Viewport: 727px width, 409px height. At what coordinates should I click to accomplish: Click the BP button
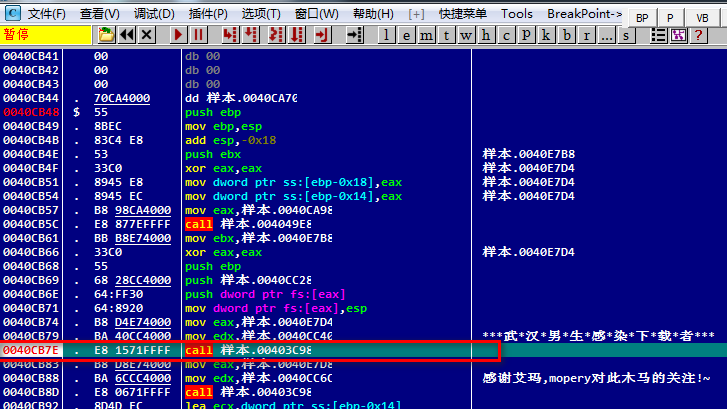642,18
